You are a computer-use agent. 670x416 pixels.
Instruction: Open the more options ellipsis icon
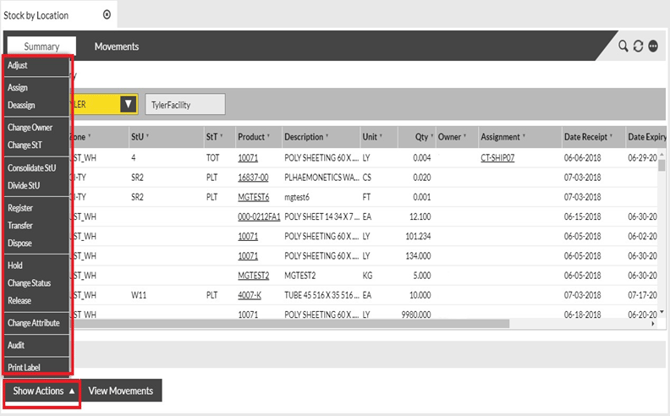pyautogui.click(x=653, y=46)
